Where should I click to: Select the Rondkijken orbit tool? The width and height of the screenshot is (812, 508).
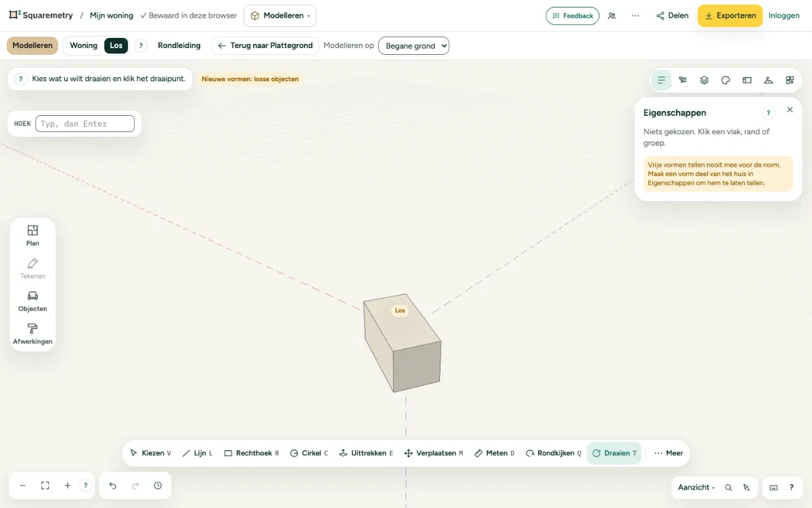pyautogui.click(x=554, y=453)
